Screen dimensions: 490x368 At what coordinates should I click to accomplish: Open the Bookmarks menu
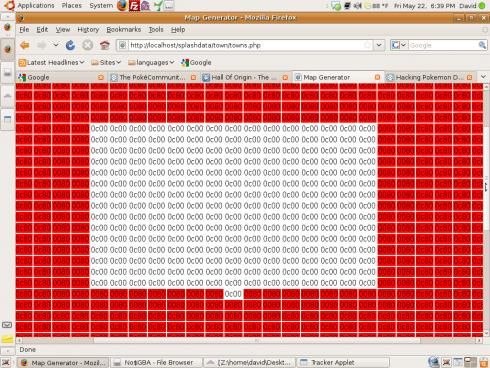[x=124, y=30]
